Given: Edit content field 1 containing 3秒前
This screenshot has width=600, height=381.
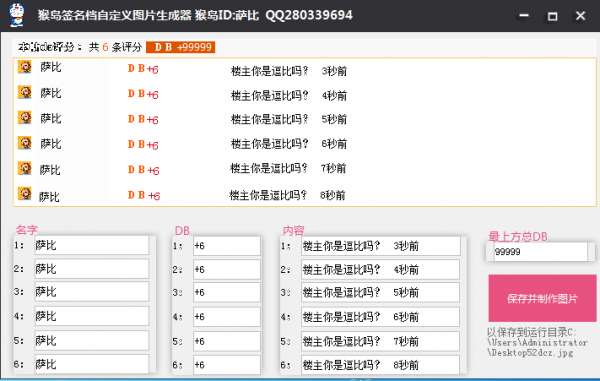Looking at the screenshot, I should (380, 246).
